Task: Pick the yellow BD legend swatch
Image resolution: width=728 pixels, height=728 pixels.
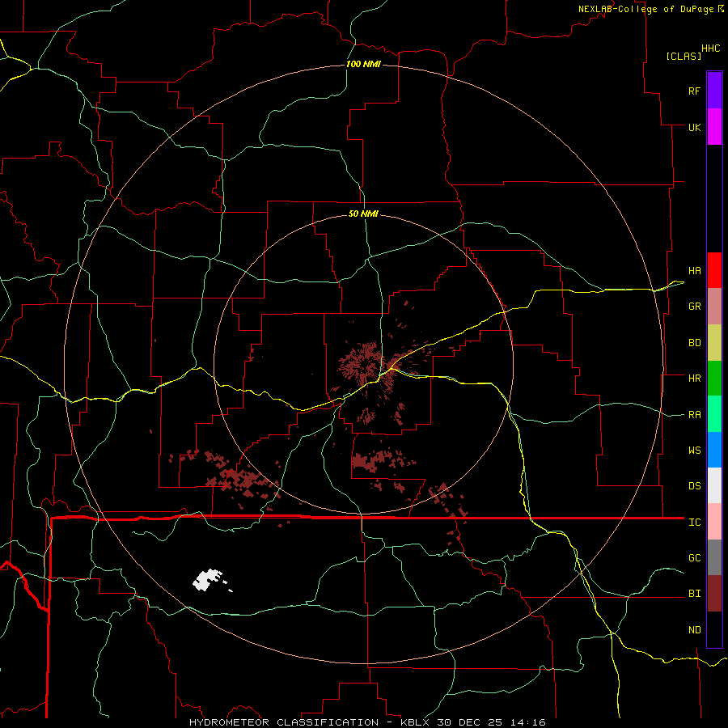Action: click(x=714, y=343)
